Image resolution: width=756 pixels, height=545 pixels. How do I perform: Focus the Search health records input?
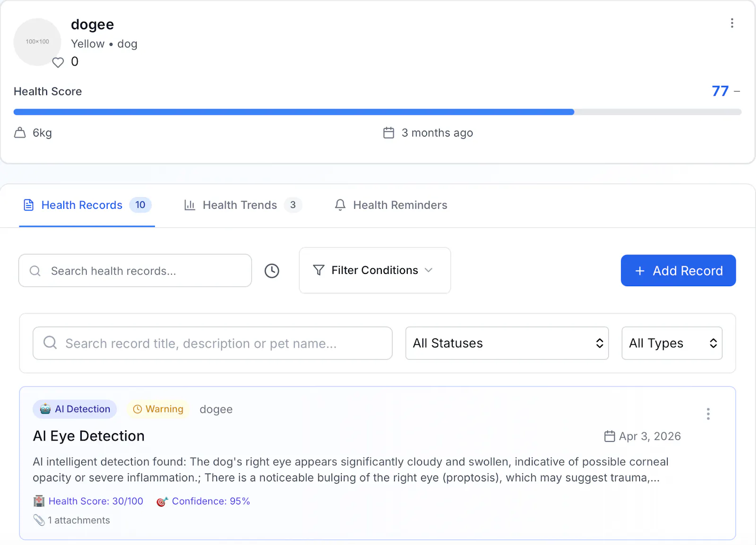point(135,271)
